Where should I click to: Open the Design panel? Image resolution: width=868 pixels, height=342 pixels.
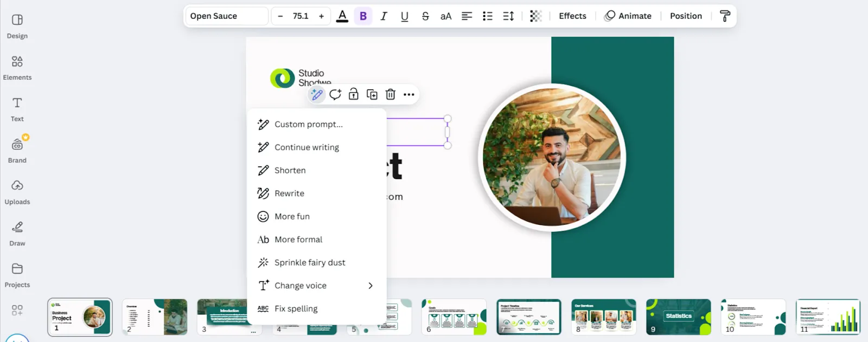(x=17, y=26)
